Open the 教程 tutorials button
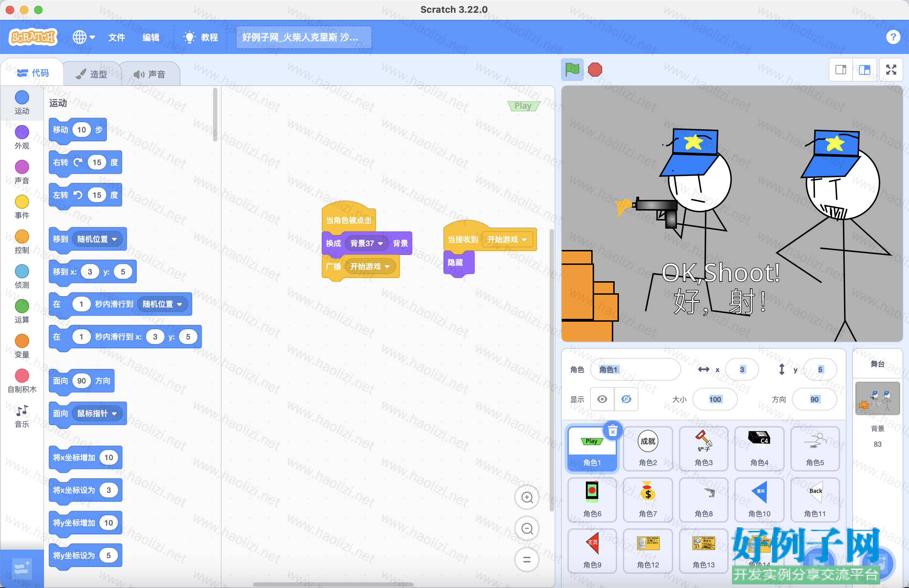The width and height of the screenshot is (909, 588). pos(201,37)
